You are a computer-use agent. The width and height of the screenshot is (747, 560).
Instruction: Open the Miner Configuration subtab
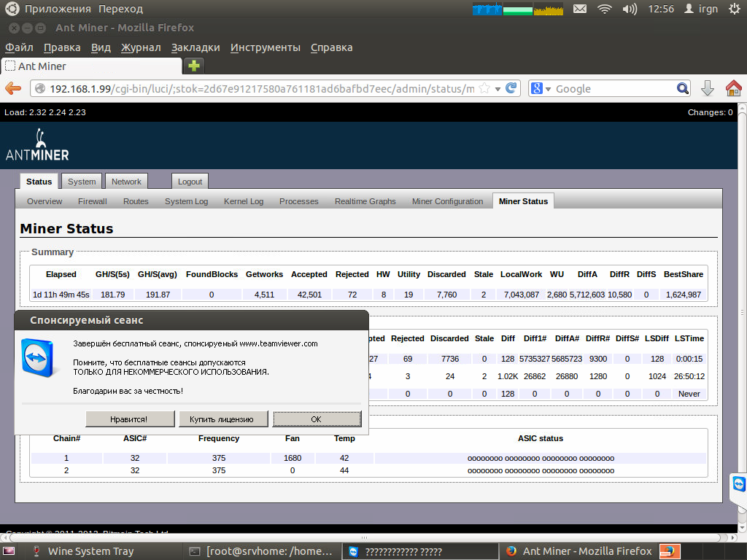point(447,201)
